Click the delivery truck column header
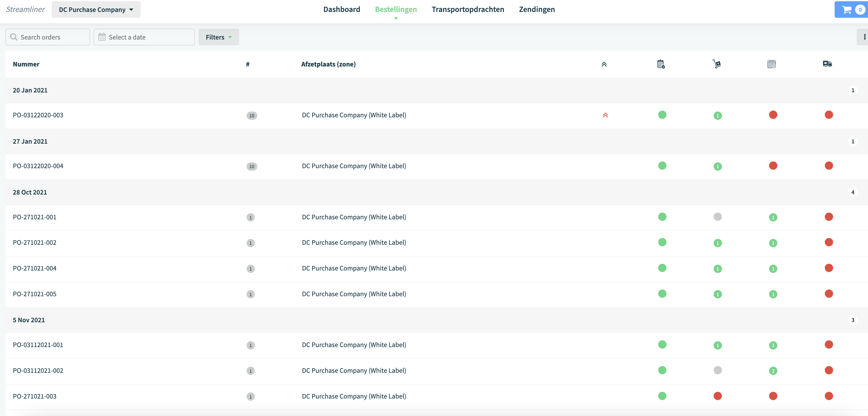 click(x=827, y=64)
